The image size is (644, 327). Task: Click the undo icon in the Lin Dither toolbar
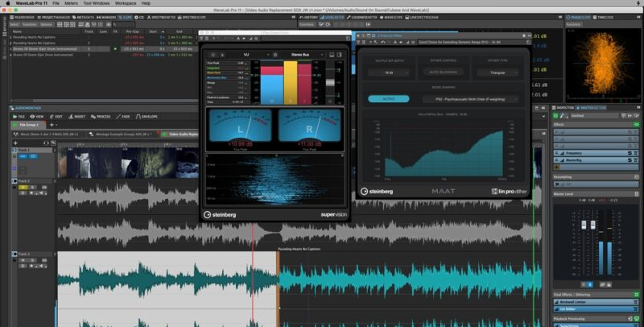[383, 42]
